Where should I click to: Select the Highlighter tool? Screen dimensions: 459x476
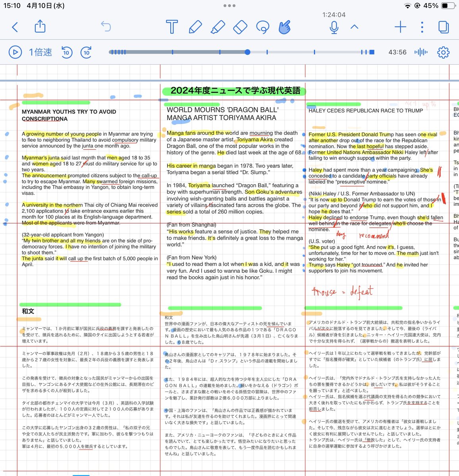tap(218, 27)
